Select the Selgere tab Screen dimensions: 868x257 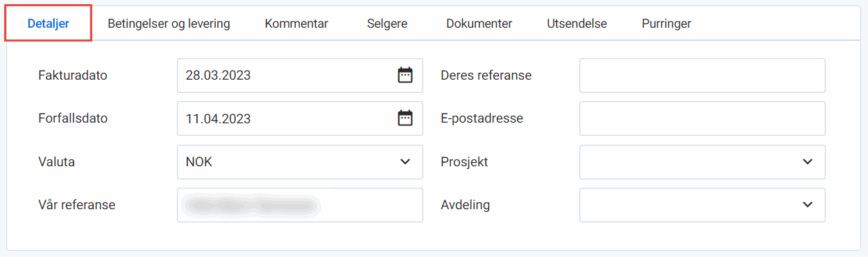point(387,24)
